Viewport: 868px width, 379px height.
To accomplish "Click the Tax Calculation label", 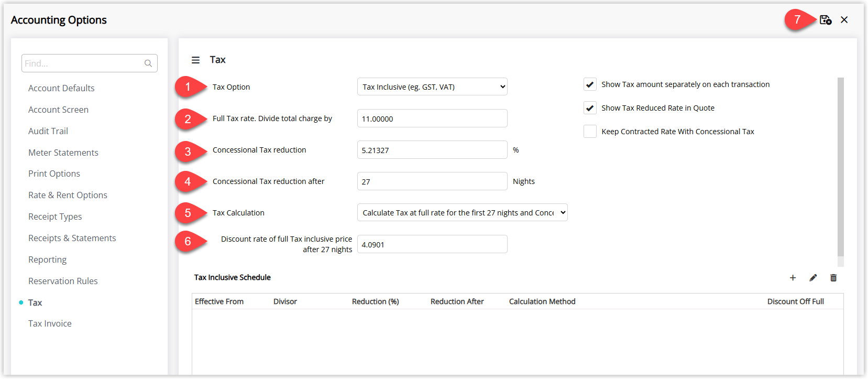I will point(238,213).
